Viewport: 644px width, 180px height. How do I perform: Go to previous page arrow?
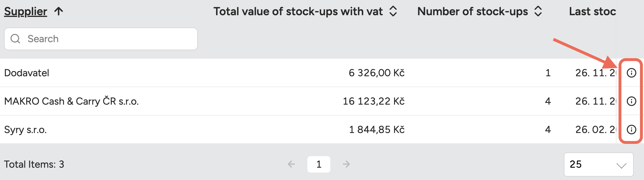pos(291,164)
